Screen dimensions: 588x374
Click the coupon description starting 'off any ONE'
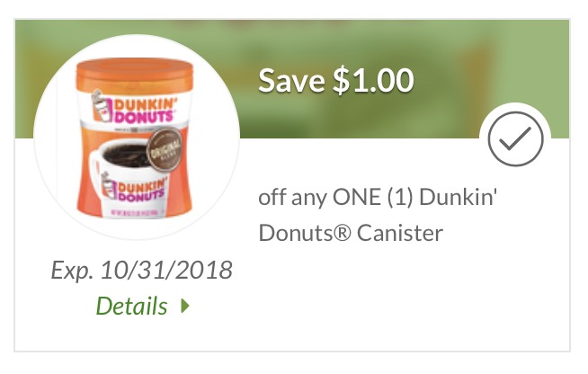[x=378, y=215]
